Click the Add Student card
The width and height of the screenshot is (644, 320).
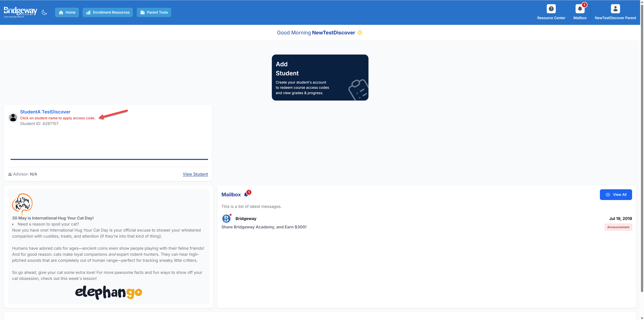pos(320,78)
